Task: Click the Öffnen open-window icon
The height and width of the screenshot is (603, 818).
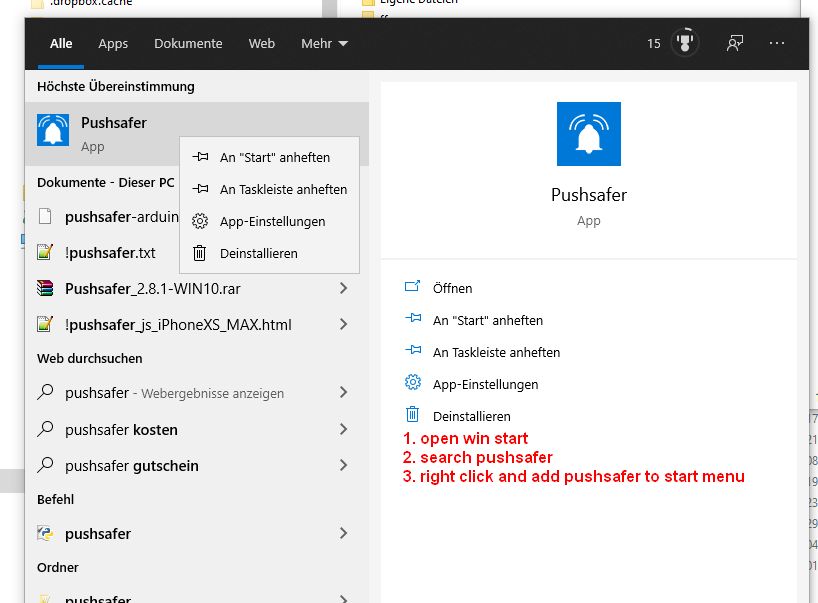Action: pos(412,286)
